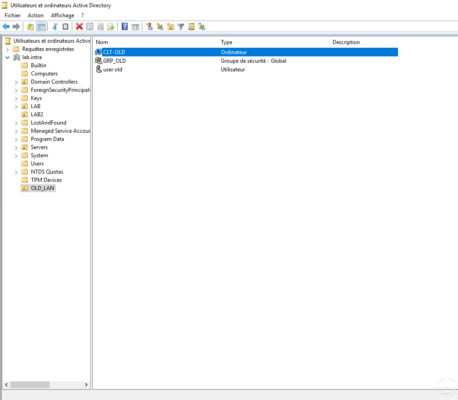Click the Up one level folder icon

[30, 27]
